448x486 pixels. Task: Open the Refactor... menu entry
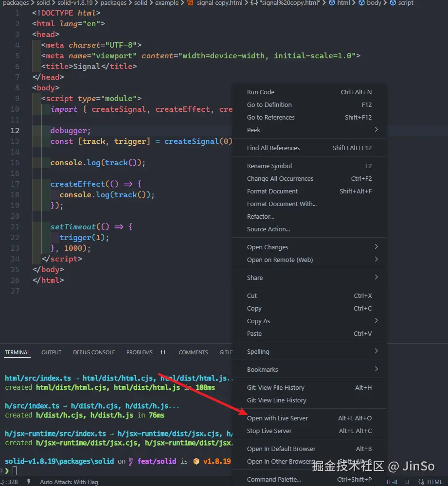tap(309, 217)
